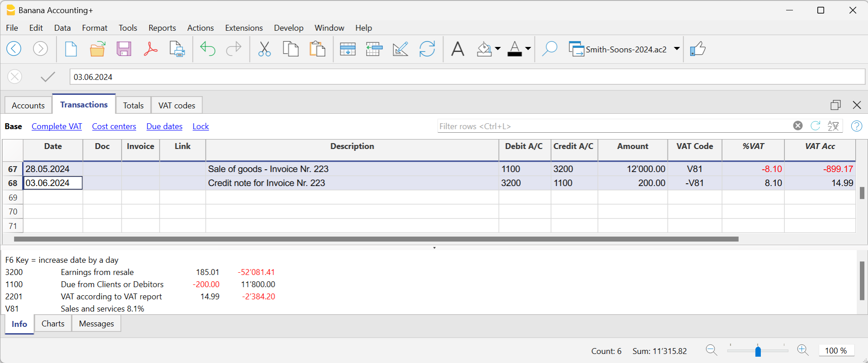Copy selection with the copy icon
This screenshot has width=868, height=363.
tap(291, 48)
